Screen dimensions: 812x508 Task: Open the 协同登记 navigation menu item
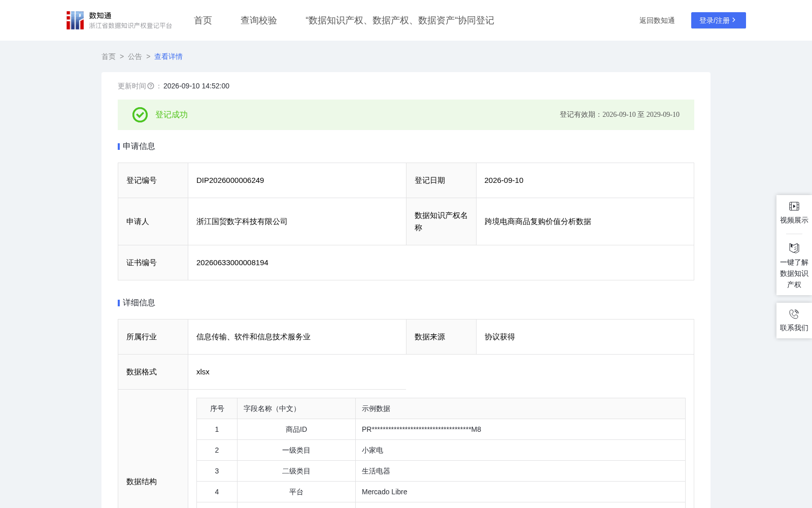(x=400, y=20)
